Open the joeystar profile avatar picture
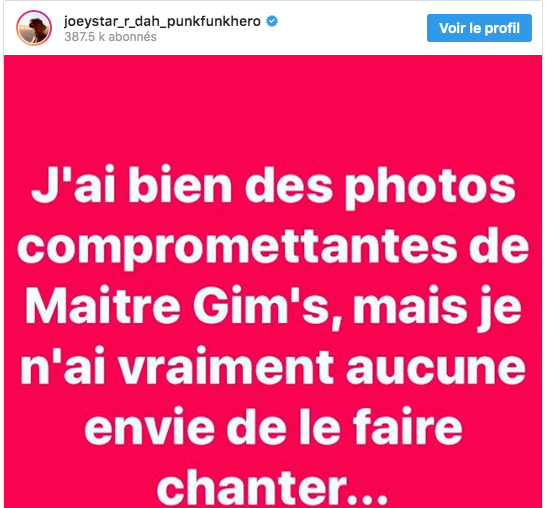The image size is (545, 508). 34,28
